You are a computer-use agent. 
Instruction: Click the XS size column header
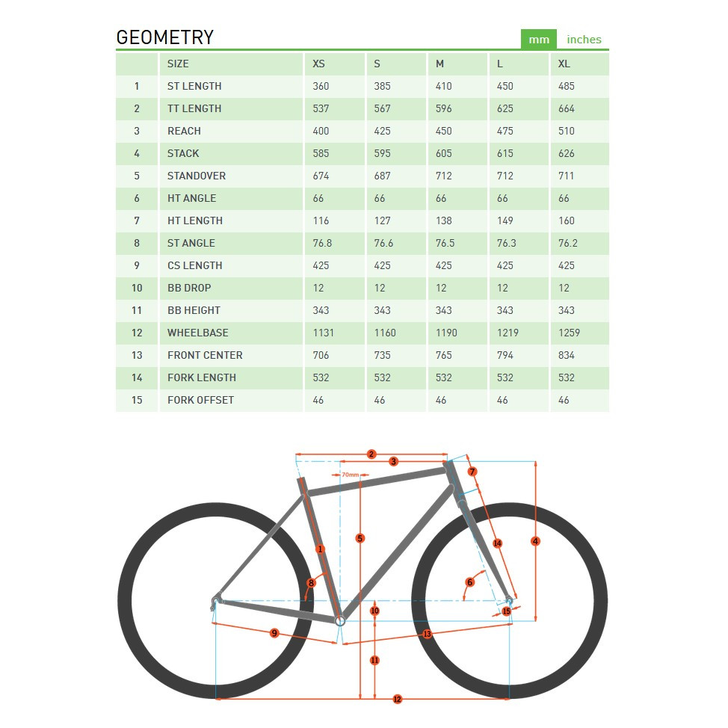coord(318,64)
